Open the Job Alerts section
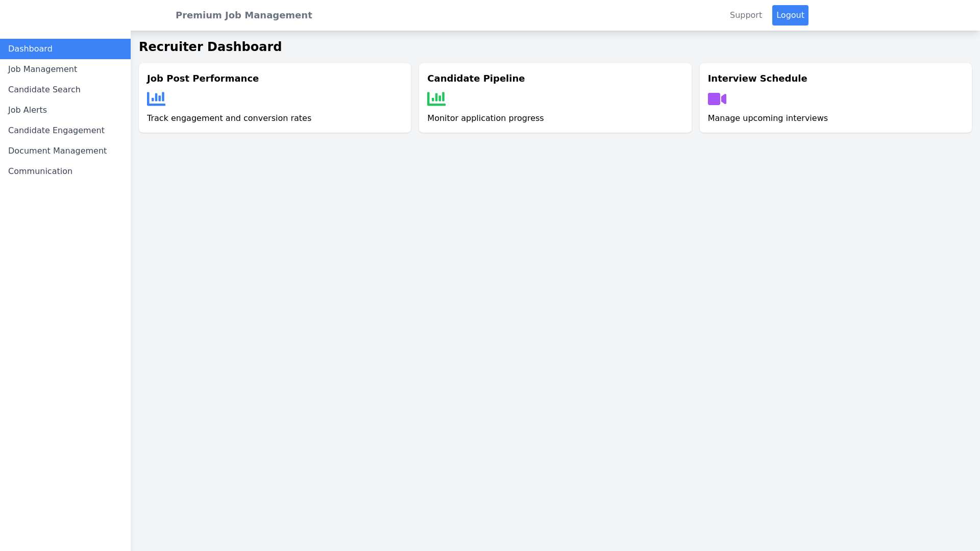The height and width of the screenshot is (551, 980). 28,110
